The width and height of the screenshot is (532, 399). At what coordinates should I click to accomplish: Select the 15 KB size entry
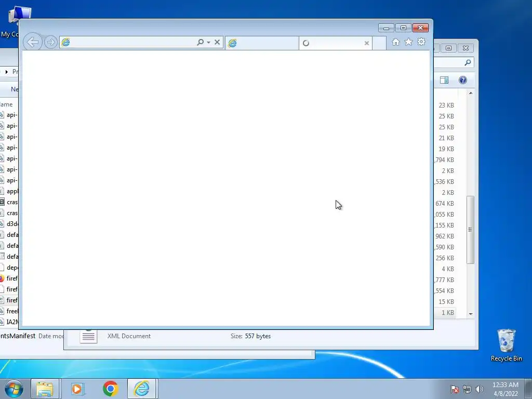[446, 302]
